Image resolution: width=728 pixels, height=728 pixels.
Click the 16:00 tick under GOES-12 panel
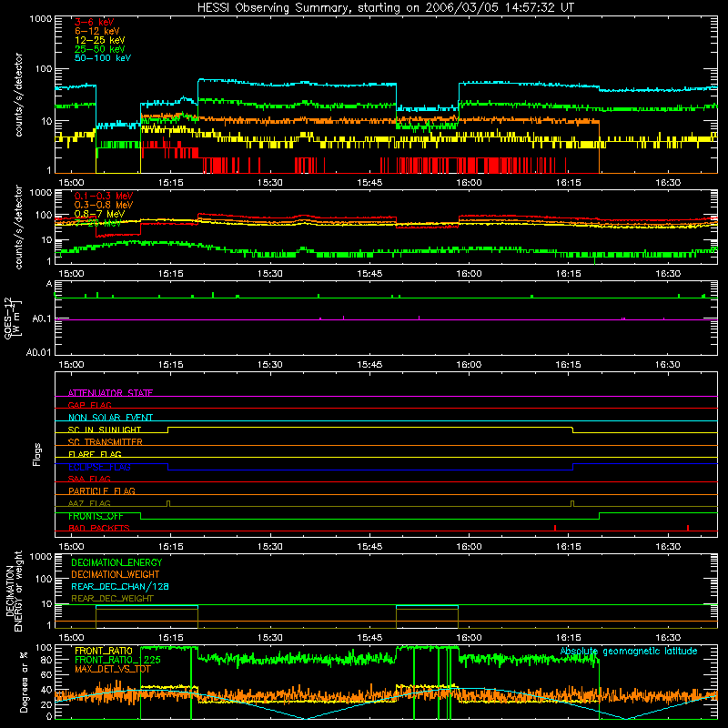pos(469,365)
